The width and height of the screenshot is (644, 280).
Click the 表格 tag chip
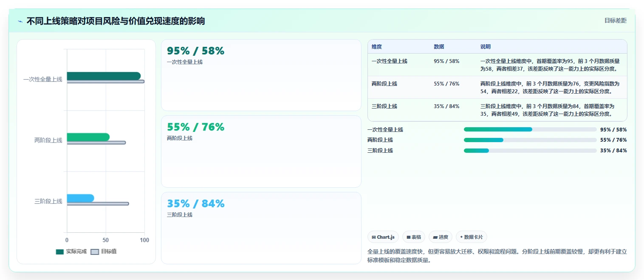(x=414, y=237)
